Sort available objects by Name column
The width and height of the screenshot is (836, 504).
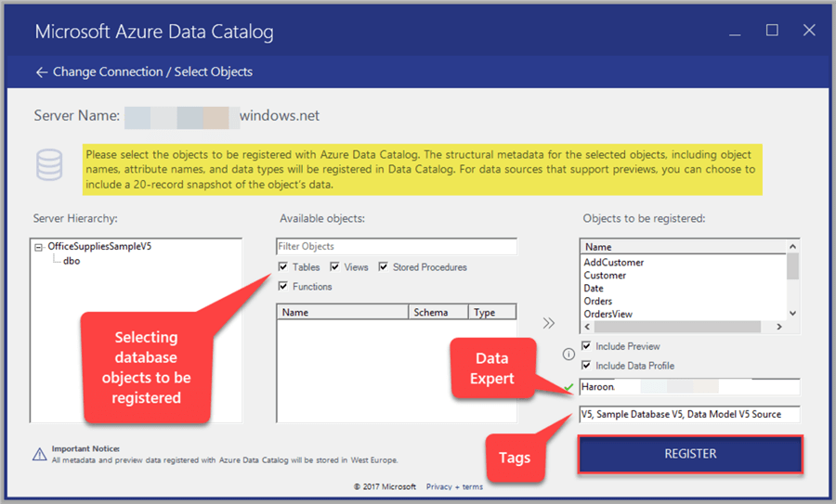pyautogui.click(x=343, y=312)
